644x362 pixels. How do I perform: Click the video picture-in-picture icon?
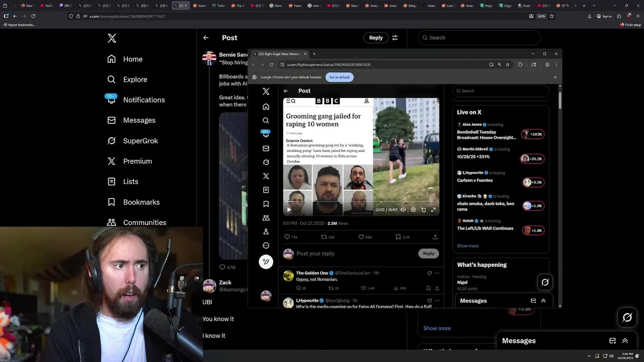[423, 210]
